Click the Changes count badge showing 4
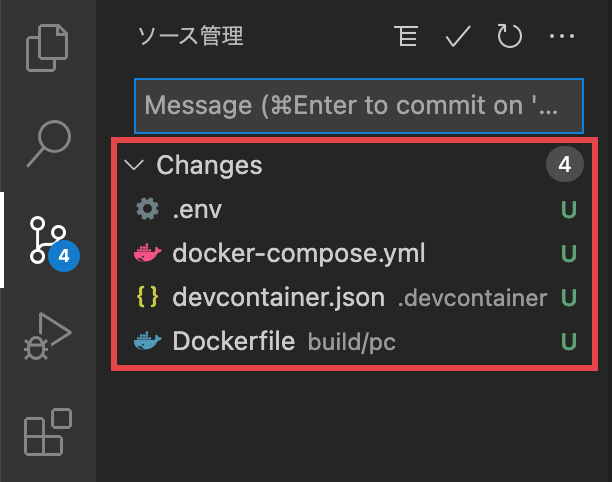This screenshot has height=482, width=612. (564, 165)
